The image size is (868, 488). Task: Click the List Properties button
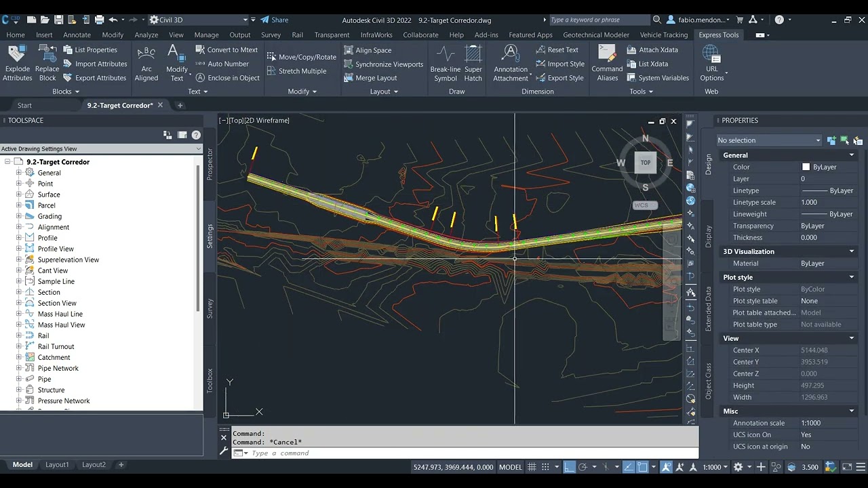pos(90,49)
